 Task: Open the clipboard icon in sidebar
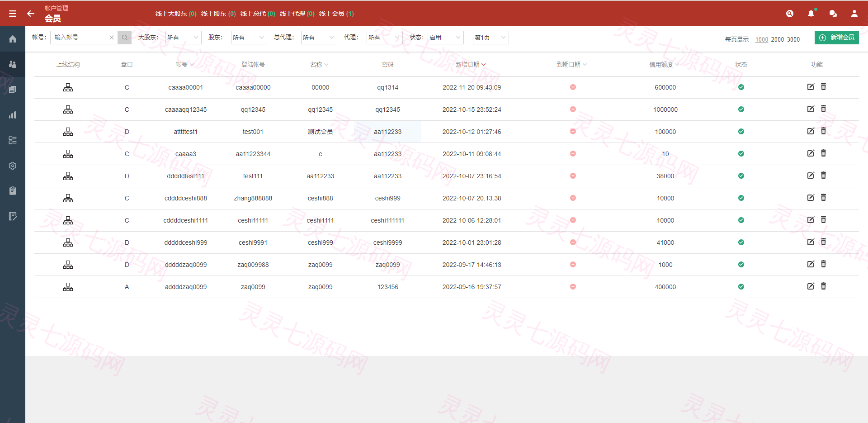pyautogui.click(x=13, y=191)
